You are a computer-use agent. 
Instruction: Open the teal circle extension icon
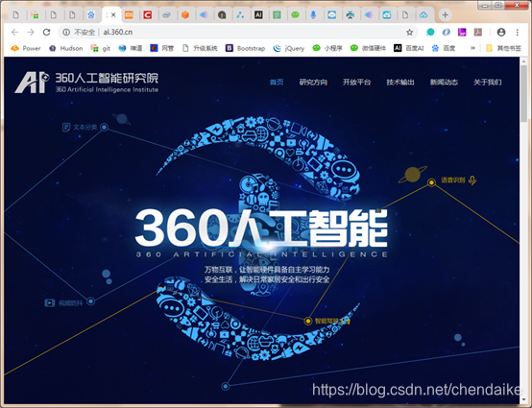[430, 33]
